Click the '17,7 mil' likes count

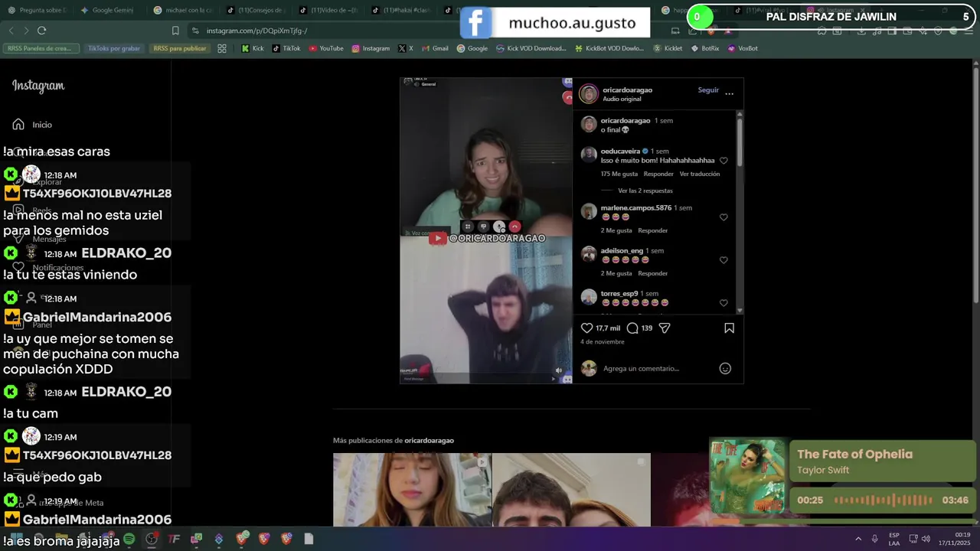coord(608,328)
